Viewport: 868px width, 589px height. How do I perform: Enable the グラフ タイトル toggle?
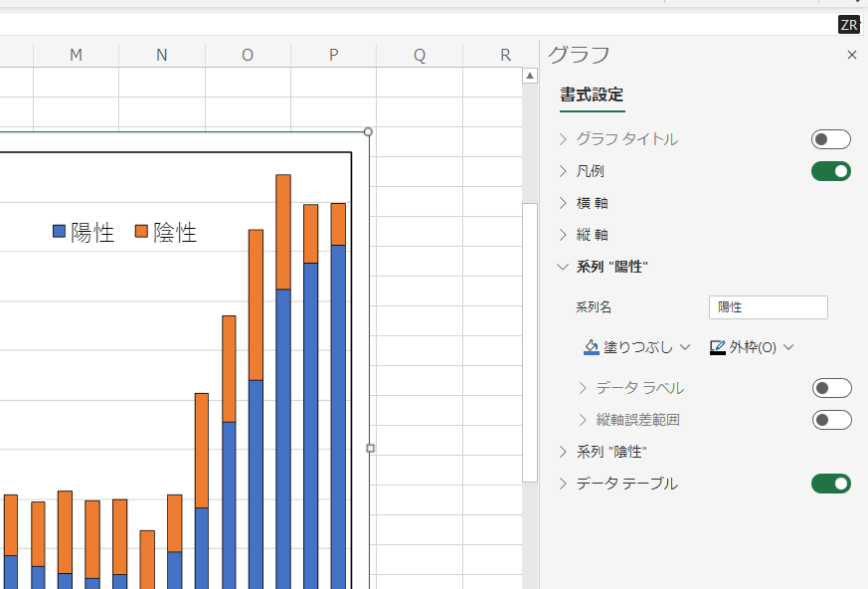(x=830, y=139)
